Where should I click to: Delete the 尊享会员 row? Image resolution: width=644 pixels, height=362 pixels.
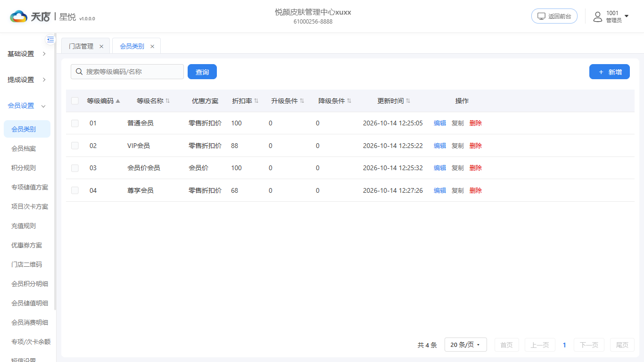point(476,190)
